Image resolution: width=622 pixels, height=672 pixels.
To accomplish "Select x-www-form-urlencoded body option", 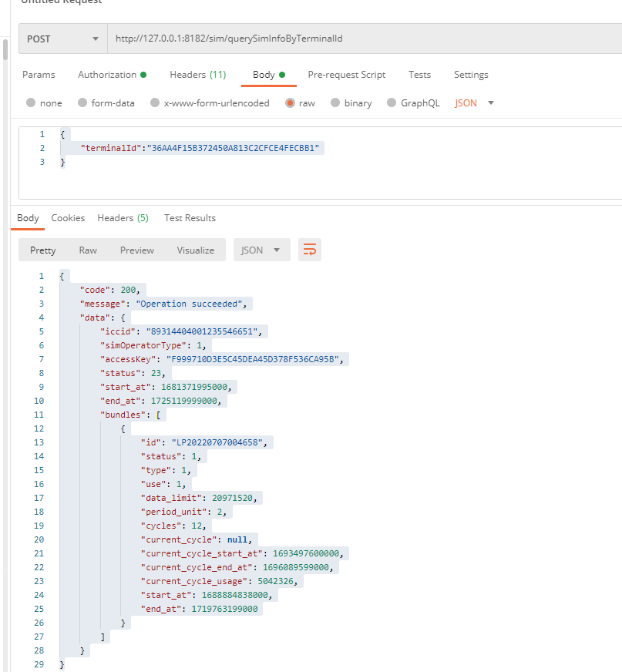I will pyautogui.click(x=155, y=103).
